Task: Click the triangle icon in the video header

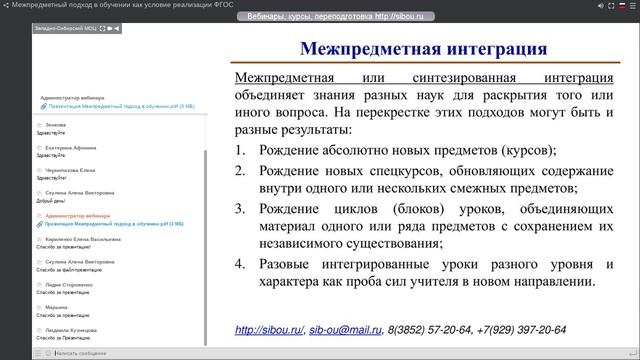Action: point(116,28)
